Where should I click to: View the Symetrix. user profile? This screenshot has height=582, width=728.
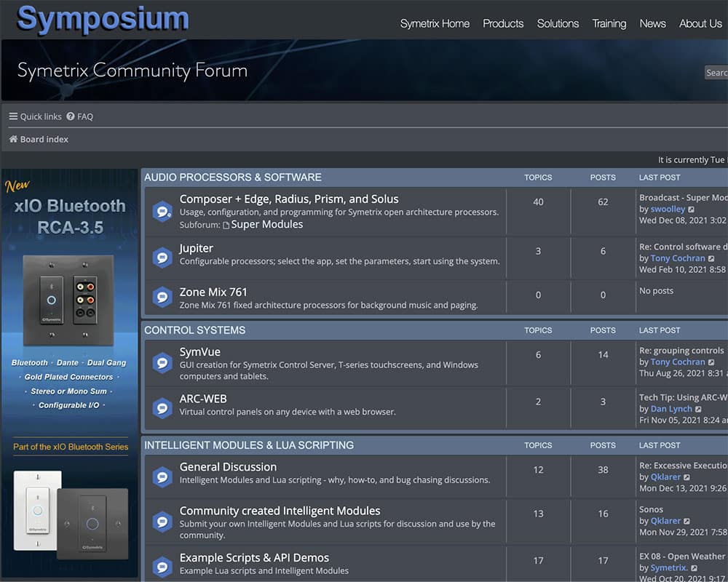point(669,568)
